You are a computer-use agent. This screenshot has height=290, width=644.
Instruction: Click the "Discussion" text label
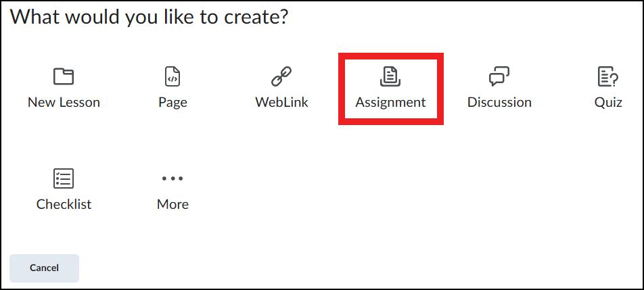[499, 102]
